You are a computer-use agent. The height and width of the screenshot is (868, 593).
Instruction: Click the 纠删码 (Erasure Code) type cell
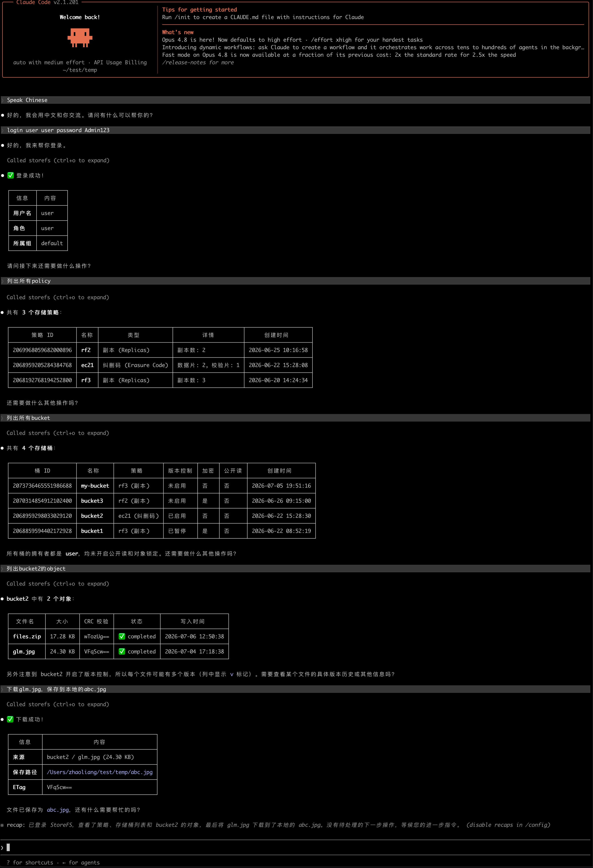(x=135, y=365)
